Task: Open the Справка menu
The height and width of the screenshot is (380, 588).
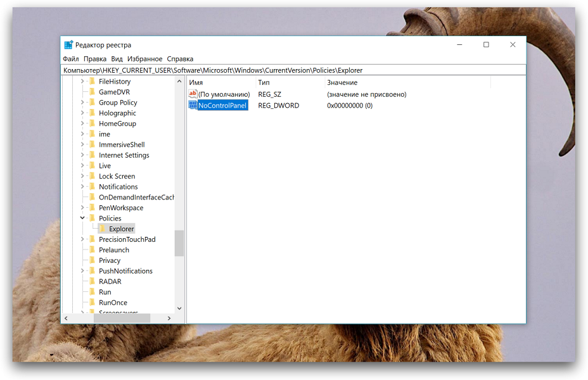Action: click(x=180, y=59)
